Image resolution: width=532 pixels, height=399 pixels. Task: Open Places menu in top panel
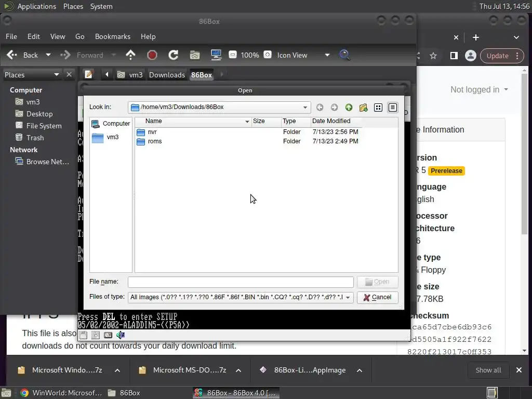[73, 6]
